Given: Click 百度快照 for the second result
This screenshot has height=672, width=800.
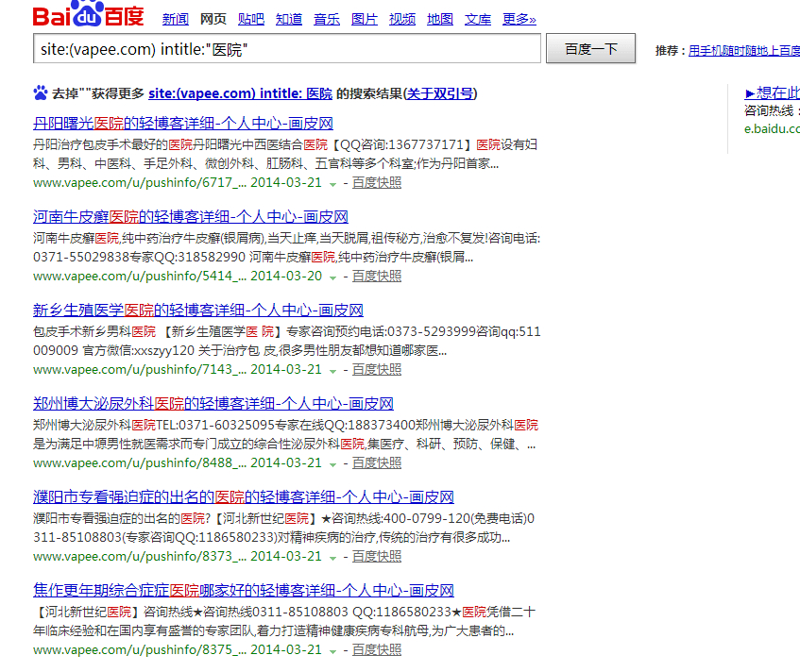Looking at the screenshot, I should [x=377, y=277].
